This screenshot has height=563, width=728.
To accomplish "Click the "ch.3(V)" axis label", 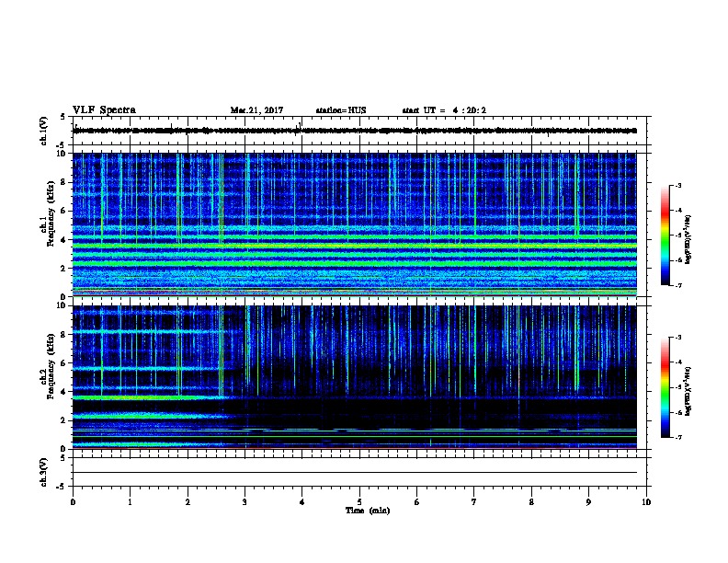I will pyautogui.click(x=43, y=472).
